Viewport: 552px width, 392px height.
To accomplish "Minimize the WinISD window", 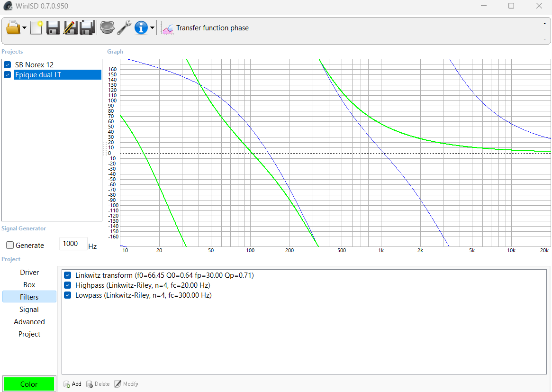I will pos(484,6).
